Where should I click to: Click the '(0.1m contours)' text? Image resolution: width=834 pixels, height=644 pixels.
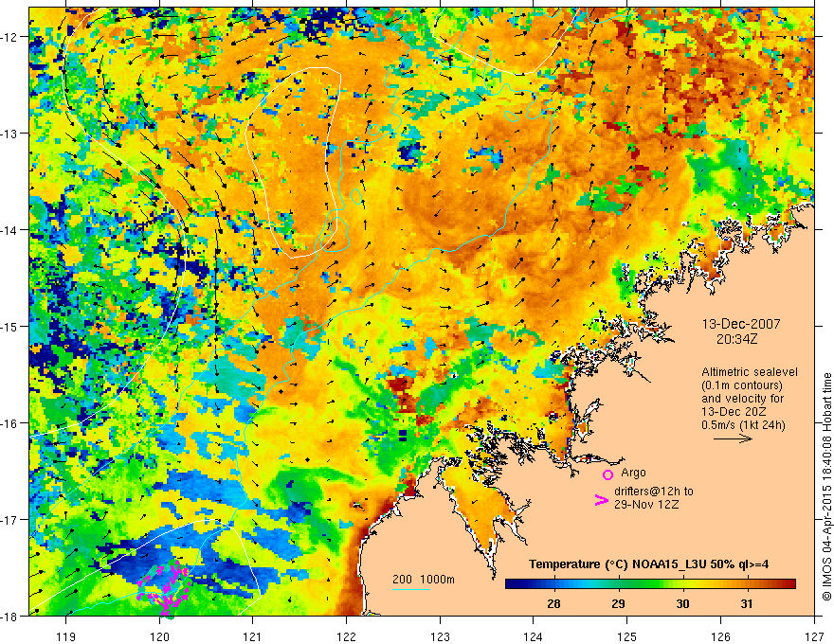click(x=741, y=385)
